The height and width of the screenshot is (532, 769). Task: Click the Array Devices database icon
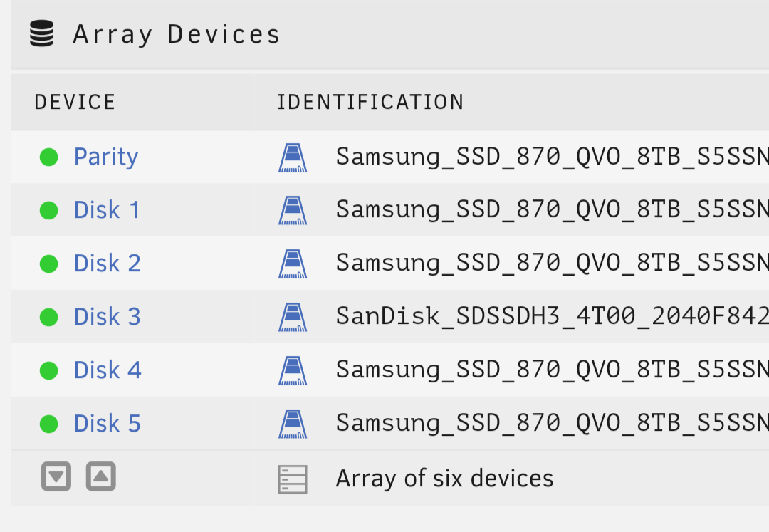click(x=42, y=34)
